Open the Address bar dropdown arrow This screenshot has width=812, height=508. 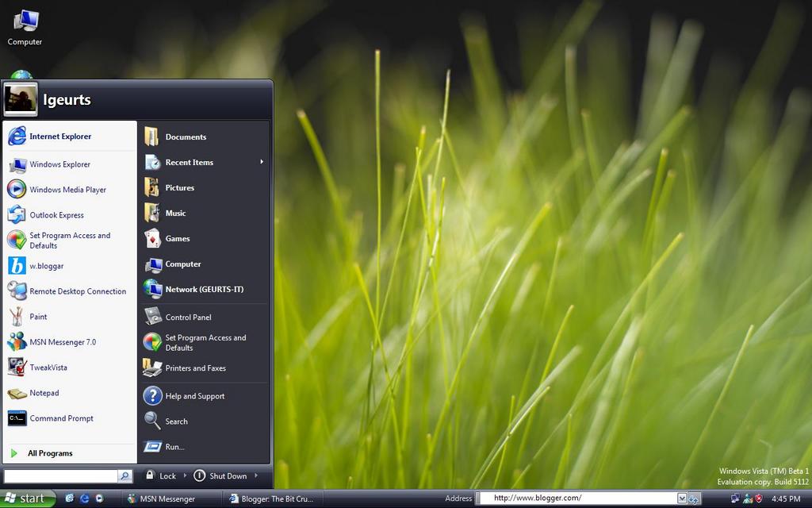(682, 498)
